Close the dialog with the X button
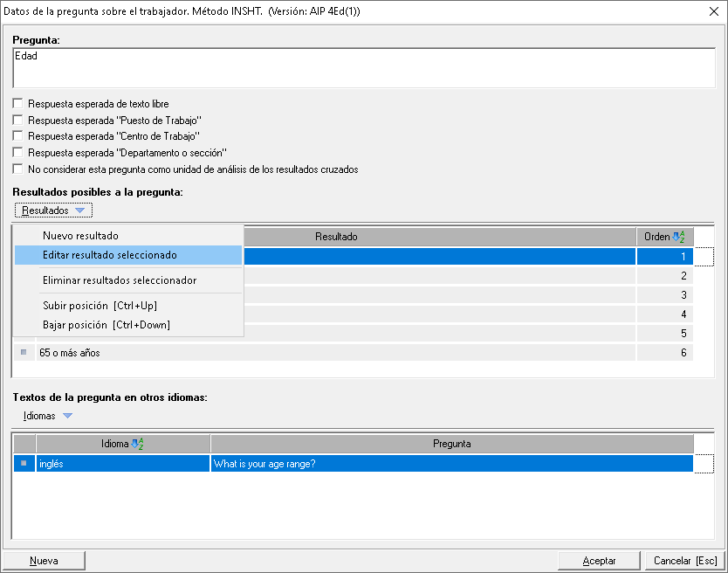 (x=713, y=11)
